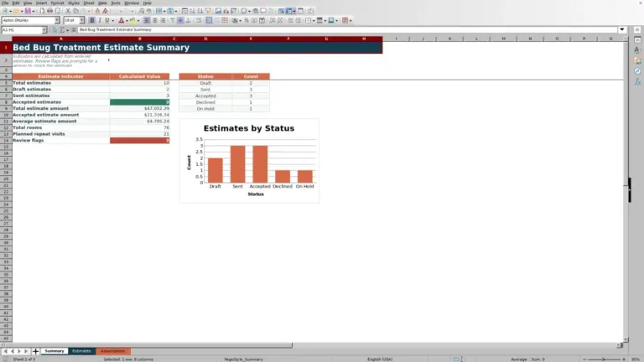
Task: Click the Clone formatting paintbrush icon
Action: click(97, 11)
